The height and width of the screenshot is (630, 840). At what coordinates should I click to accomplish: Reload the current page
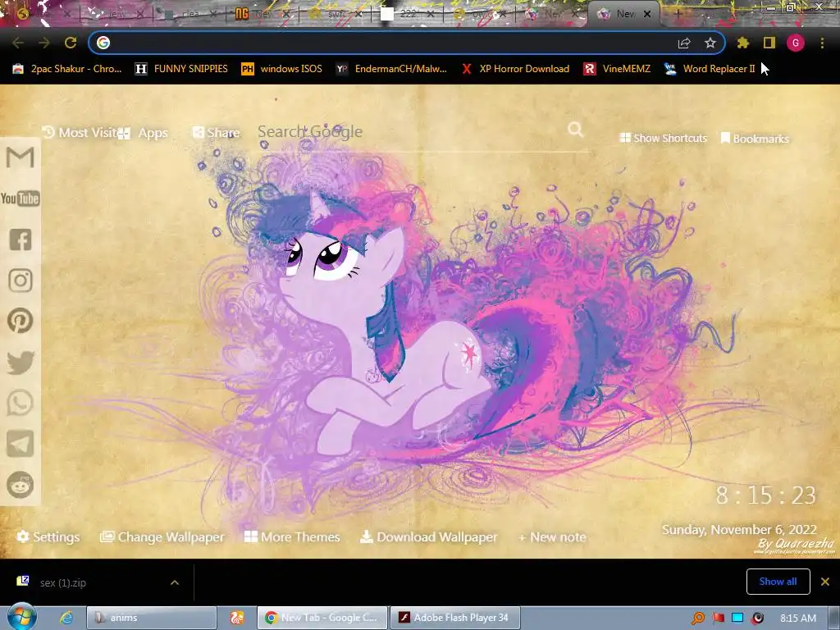click(71, 43)
